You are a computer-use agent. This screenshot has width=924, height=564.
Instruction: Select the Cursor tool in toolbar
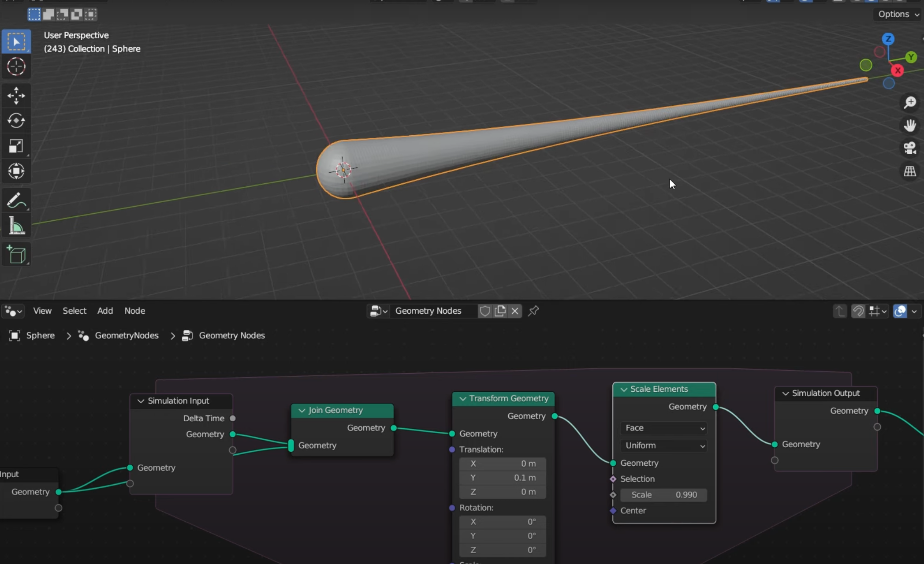tap(16, 67)
